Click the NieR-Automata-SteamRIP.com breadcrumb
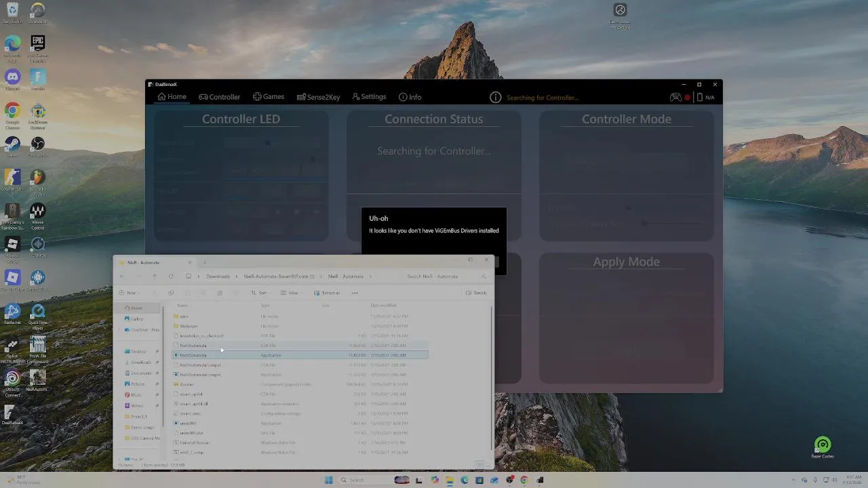This screenshot has height=488, width=868. pyautogui.click(x=279, y=277)
